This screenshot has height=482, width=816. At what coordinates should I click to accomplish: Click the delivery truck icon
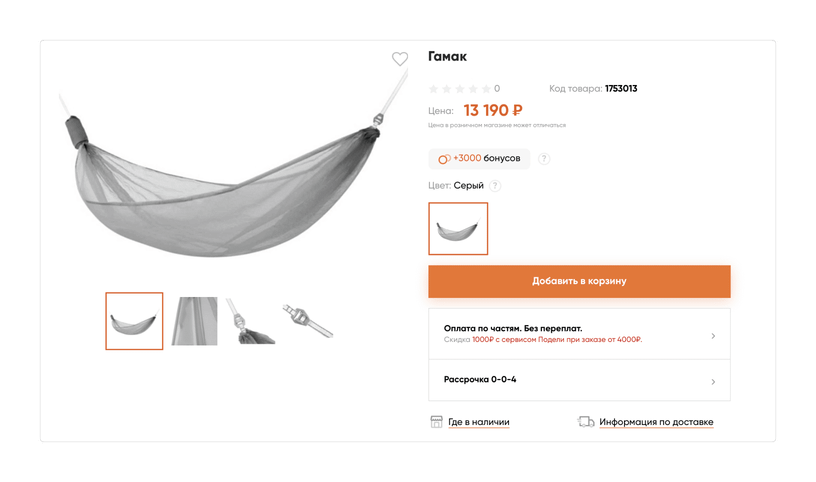(x=586, y=422)
